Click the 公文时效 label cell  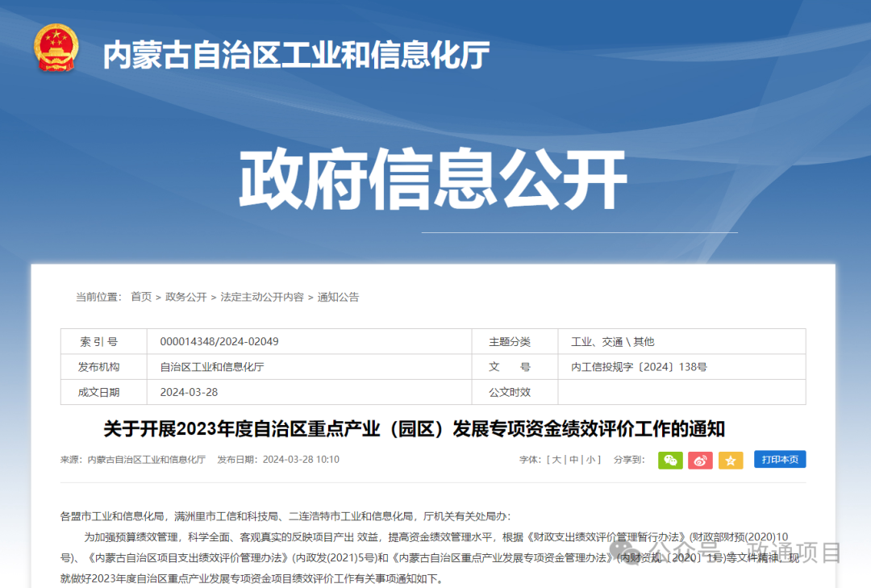point(515,392)
